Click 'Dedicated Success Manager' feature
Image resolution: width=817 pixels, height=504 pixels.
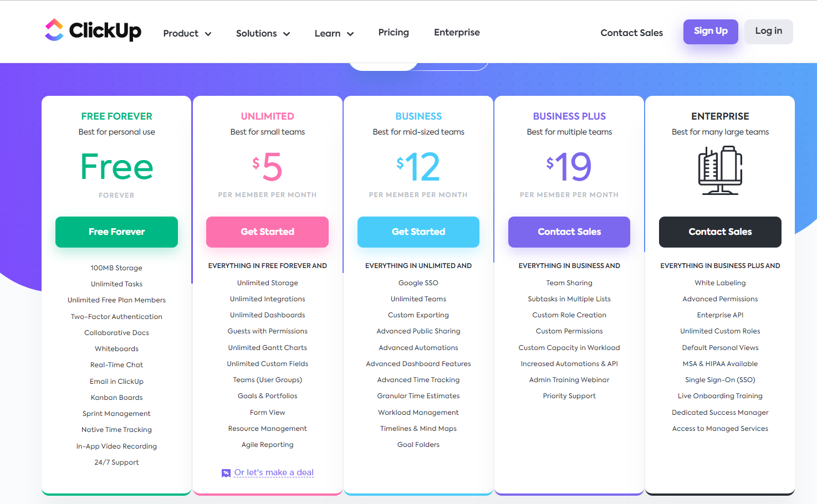tap(720, 413)
